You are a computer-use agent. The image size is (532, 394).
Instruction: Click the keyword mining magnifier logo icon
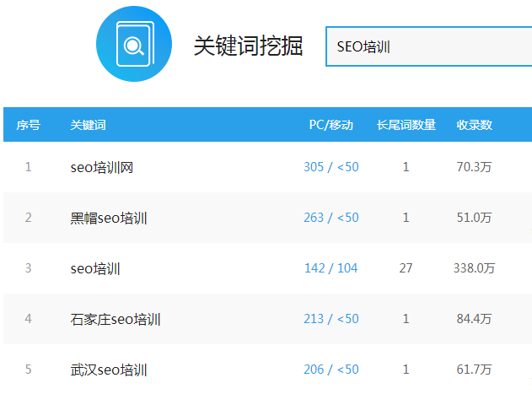tap(134, 44)
